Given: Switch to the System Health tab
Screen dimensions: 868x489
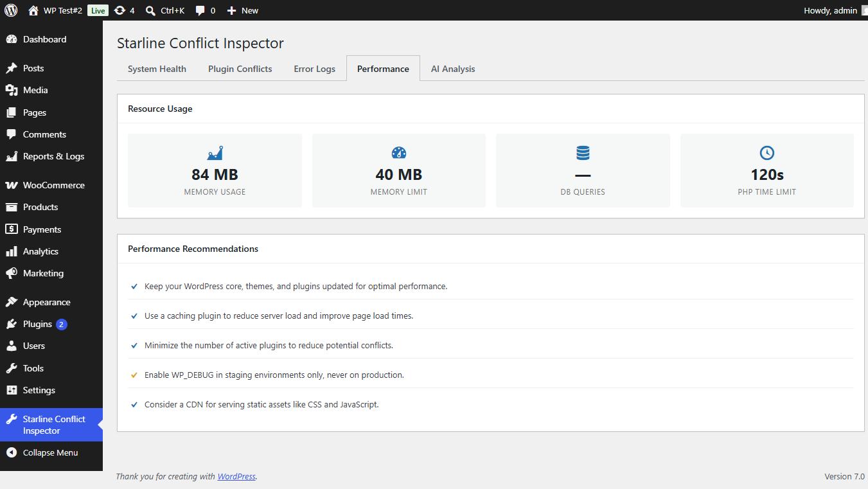Looking at the screenshot, I should click(x=157, y=69).
